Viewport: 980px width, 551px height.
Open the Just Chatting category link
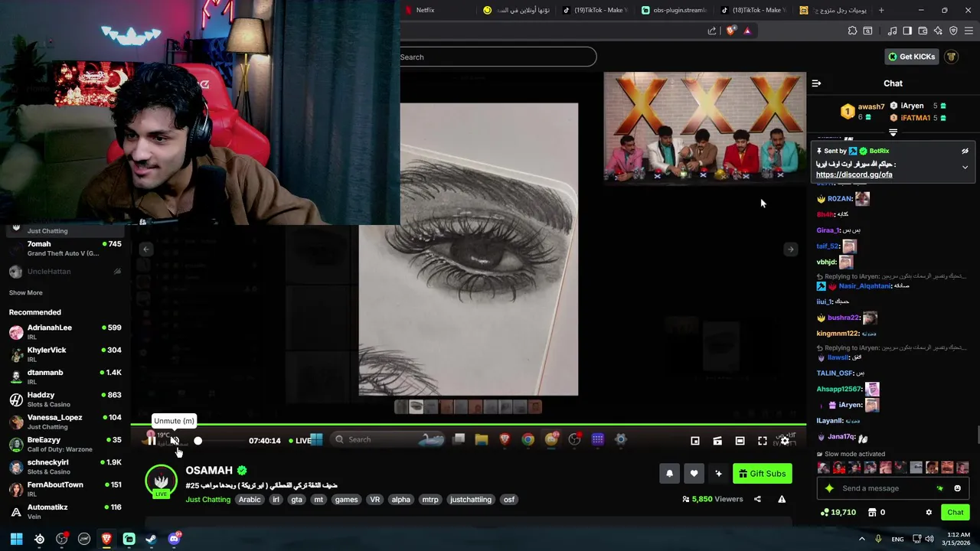(207, 500)
